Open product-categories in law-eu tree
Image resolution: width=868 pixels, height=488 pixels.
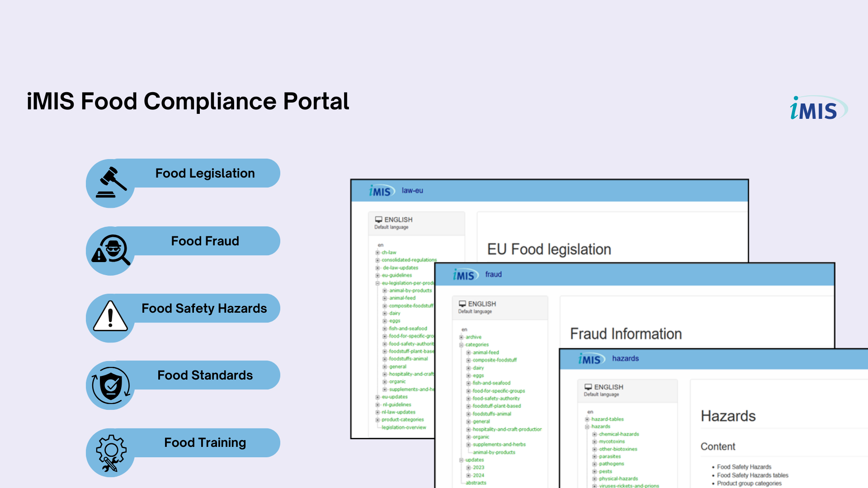coord(402,420)
